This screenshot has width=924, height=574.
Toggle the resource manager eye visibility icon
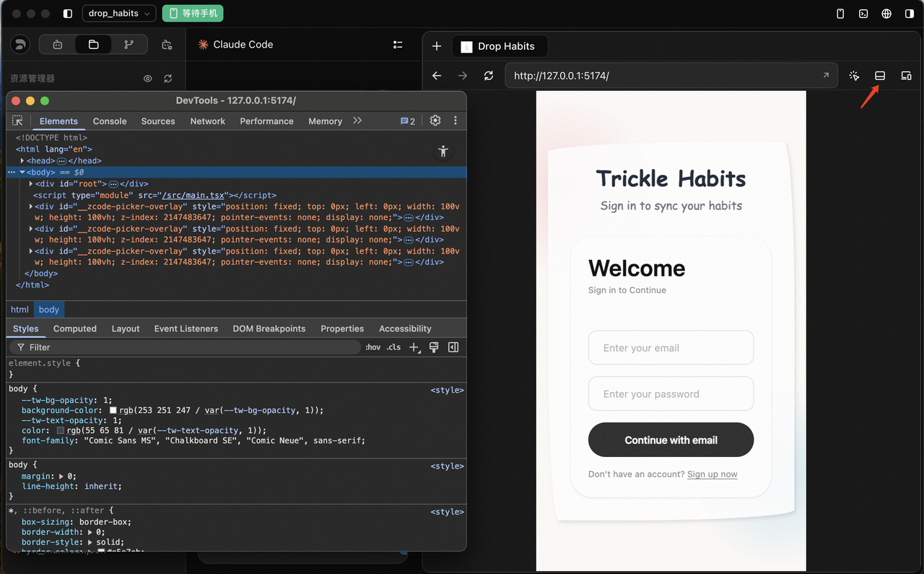pos(148,79)
